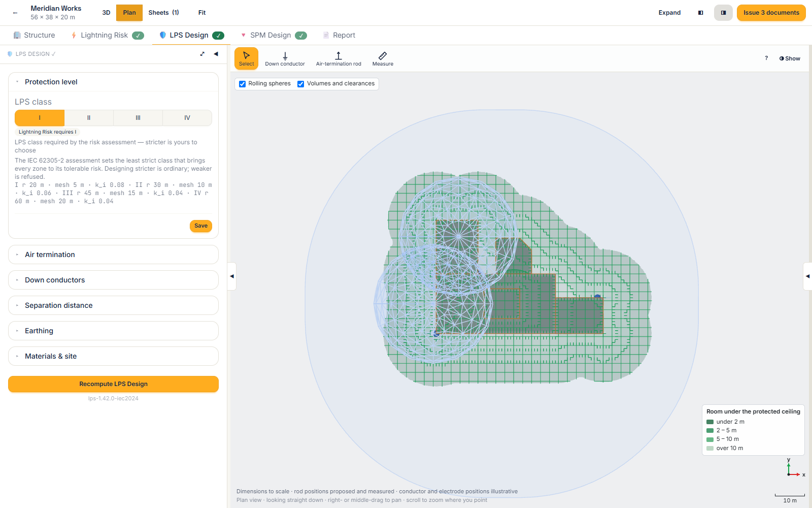Go back using the left arrow
This screenshot has height=508, width=812.
click(x=15, y=13)
